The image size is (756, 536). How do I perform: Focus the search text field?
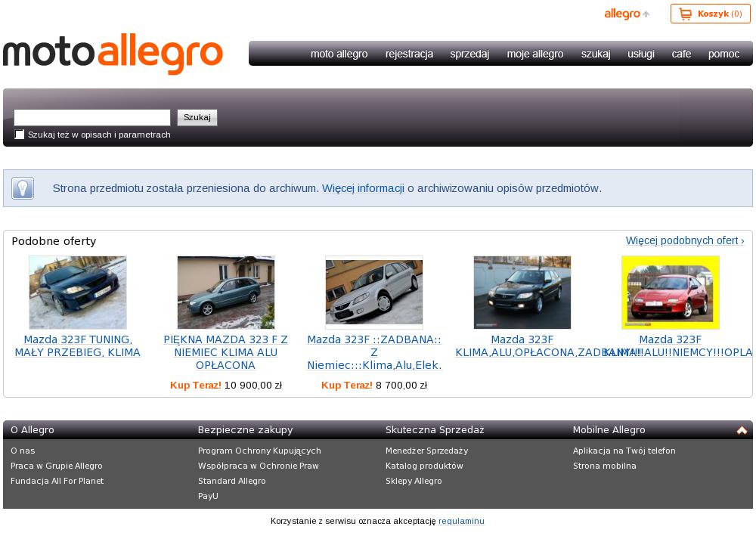click(92, 118)
